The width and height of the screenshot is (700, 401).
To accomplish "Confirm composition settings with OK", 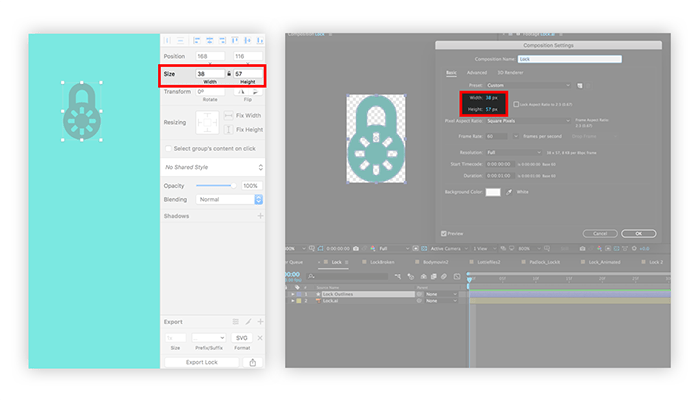I will [638, 233].
